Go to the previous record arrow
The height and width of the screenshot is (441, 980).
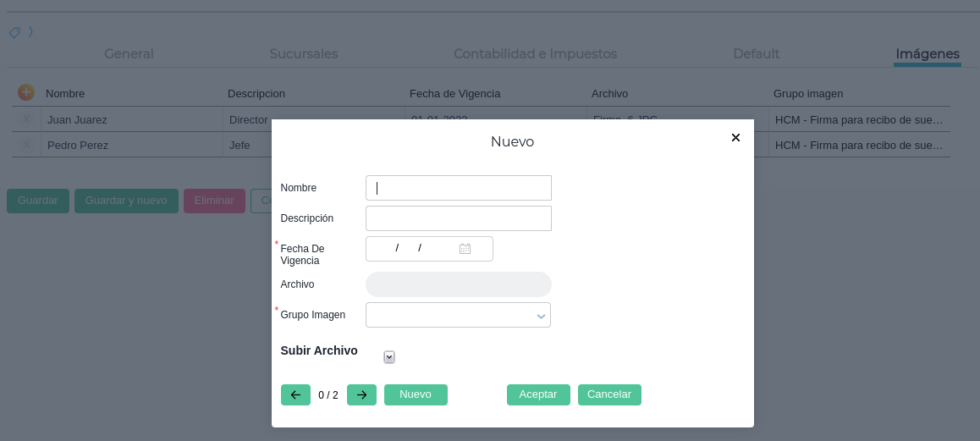coord(295,395)
